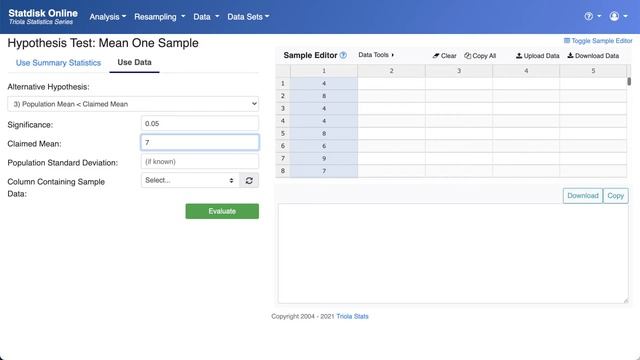Image resolution: width=640 pixels, height=360 pixels.
Task: Click the green Evaluate button
Action: coord(222,211)
